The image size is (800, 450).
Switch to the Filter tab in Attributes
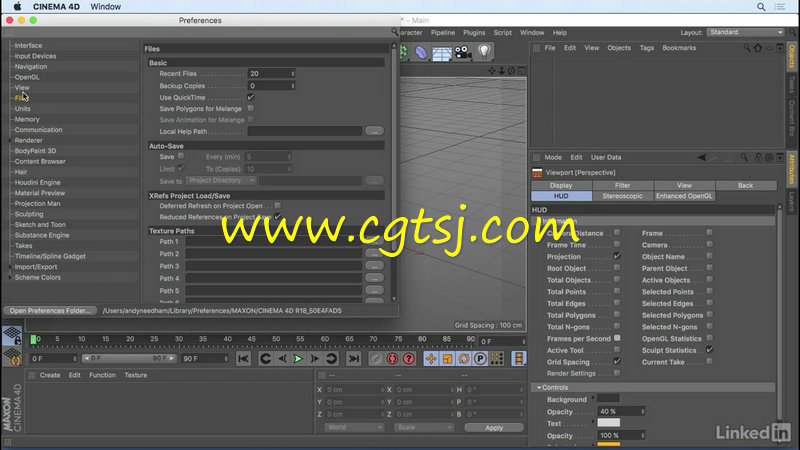pyautogui.click(x=622, y=185)
